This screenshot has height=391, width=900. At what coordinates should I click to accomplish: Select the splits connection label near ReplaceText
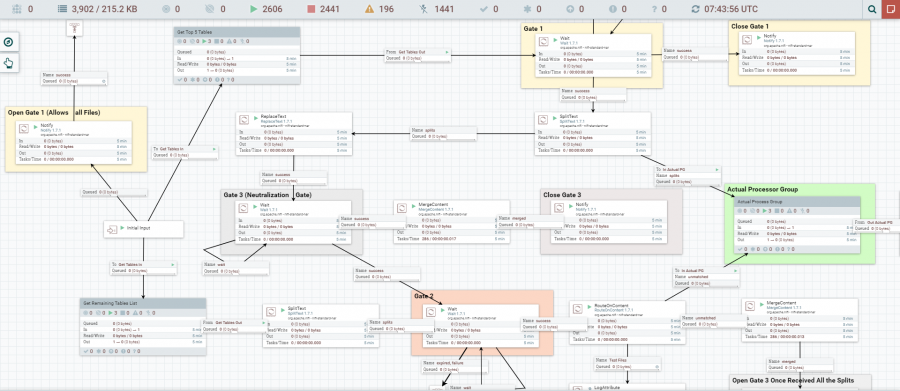pyautogui.click(x=443, y=133)
